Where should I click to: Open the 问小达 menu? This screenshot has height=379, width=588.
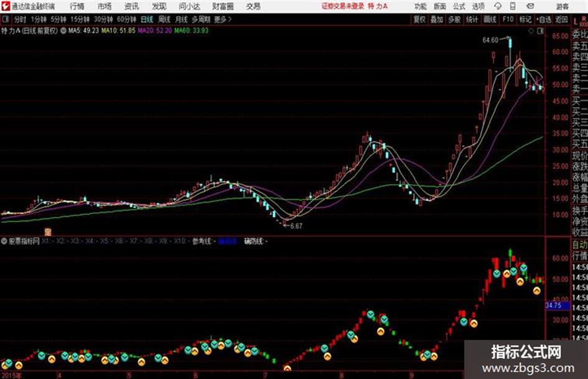(189, 6)
